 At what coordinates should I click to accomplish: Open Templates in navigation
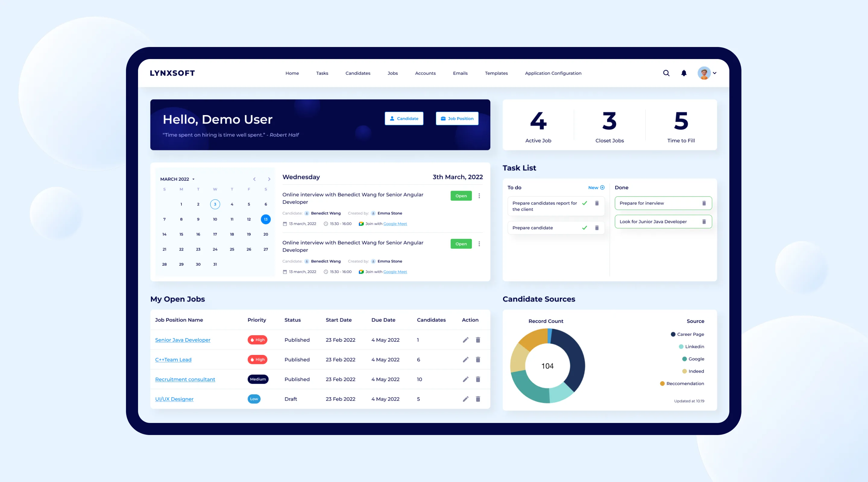point(496,73)
